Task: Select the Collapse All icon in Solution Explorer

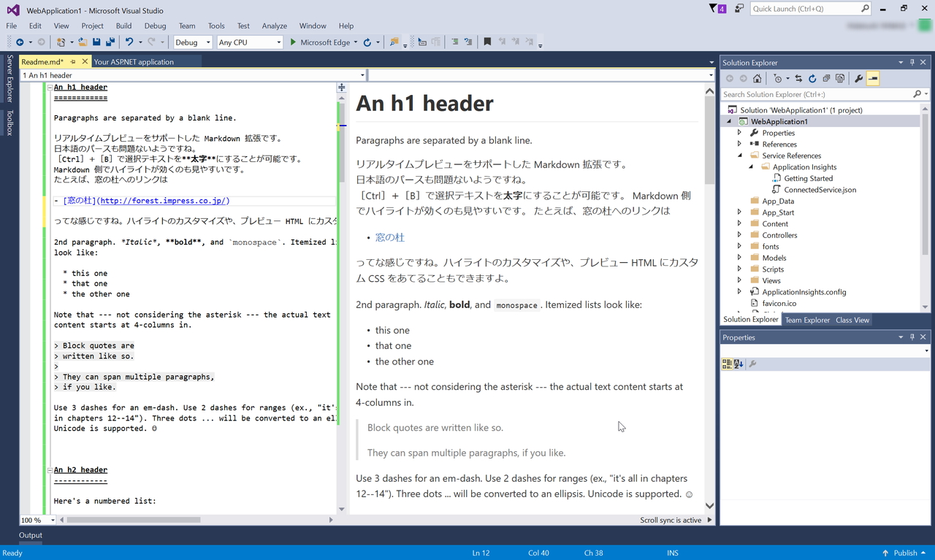Action: [x=826, y=78]
